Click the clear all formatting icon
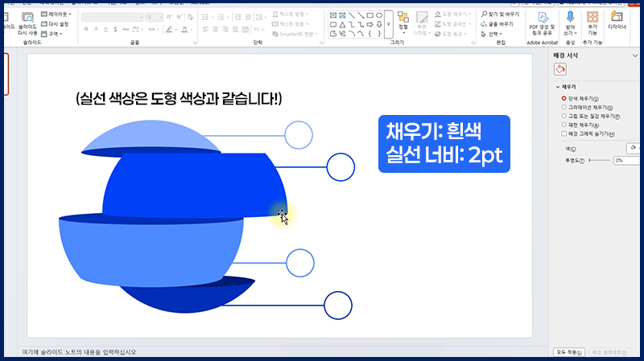This screenshot has height=361, width=644. point(190,17)
